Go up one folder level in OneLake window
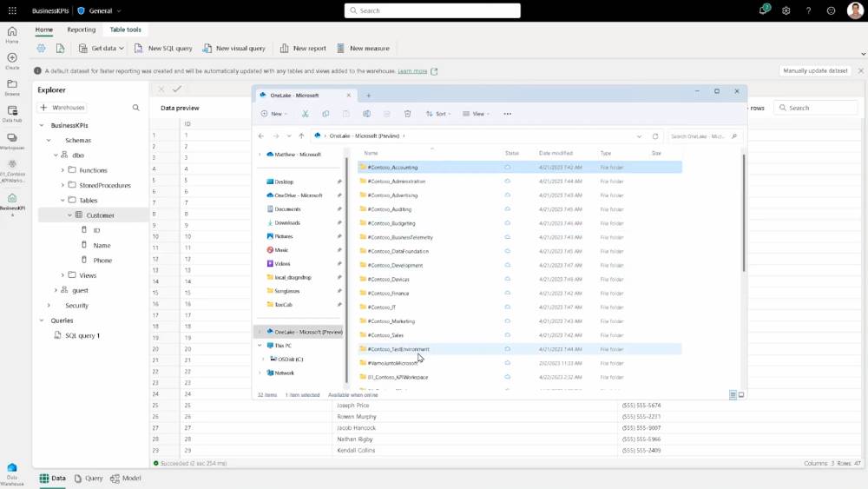 [301, 135]
